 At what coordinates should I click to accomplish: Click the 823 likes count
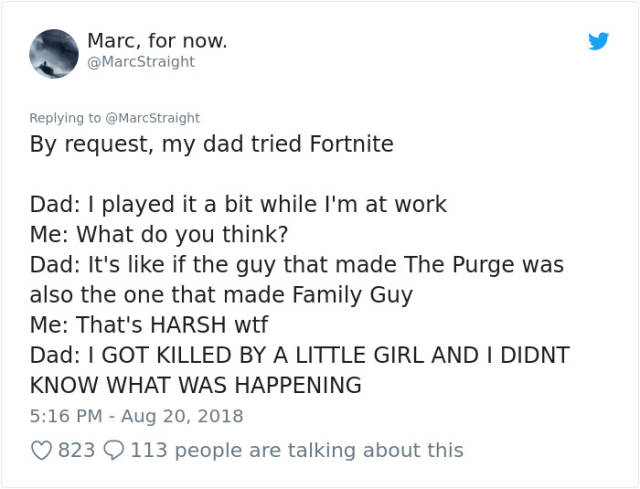coord(76,450)
